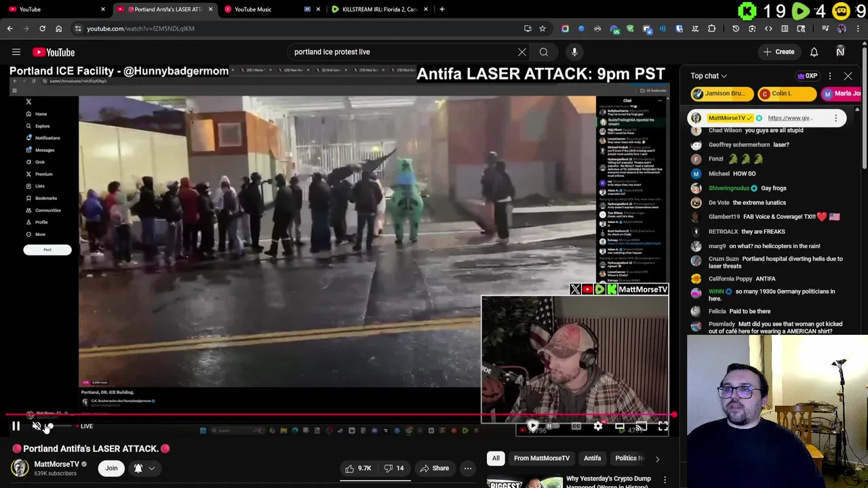Start voice search with microphone
The width and height of the screenshot is (868, 488).
tap(574, 52)
